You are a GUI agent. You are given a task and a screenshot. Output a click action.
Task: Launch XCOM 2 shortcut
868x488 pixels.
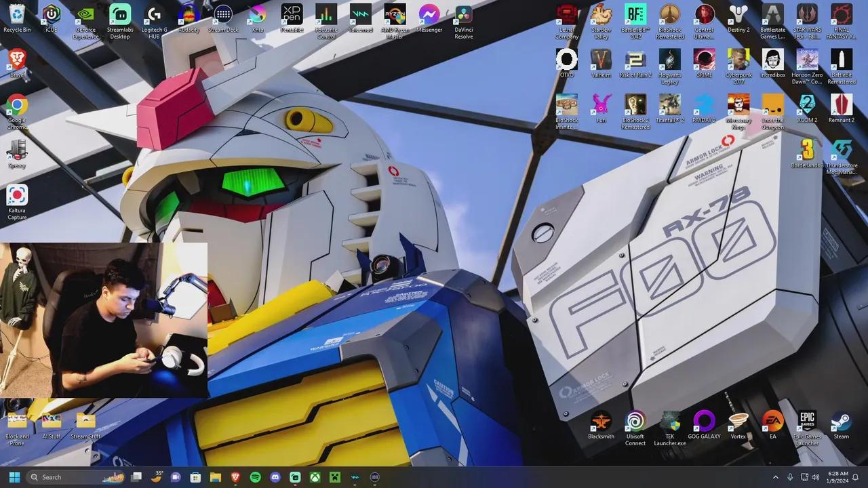point(807,108)
